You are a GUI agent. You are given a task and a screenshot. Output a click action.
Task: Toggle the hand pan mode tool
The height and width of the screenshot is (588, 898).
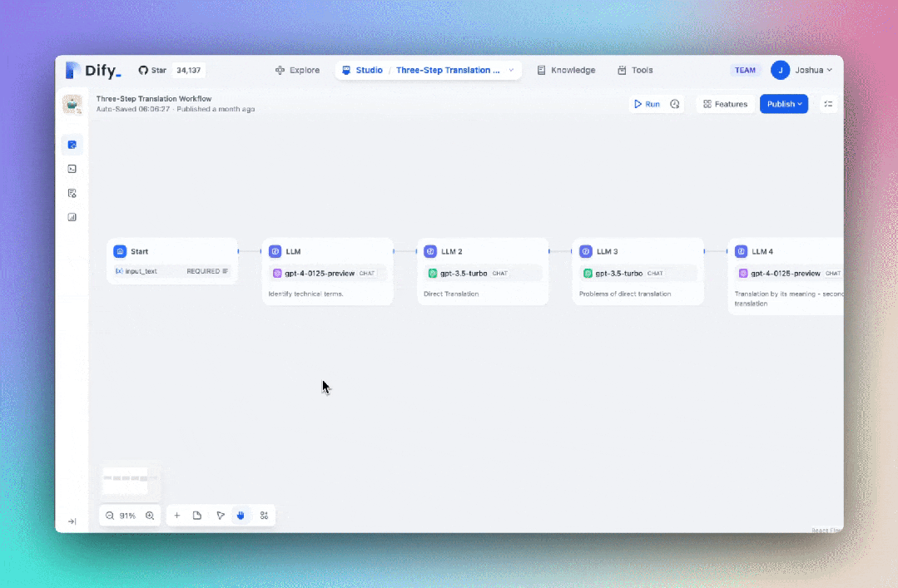pos(241,516)
